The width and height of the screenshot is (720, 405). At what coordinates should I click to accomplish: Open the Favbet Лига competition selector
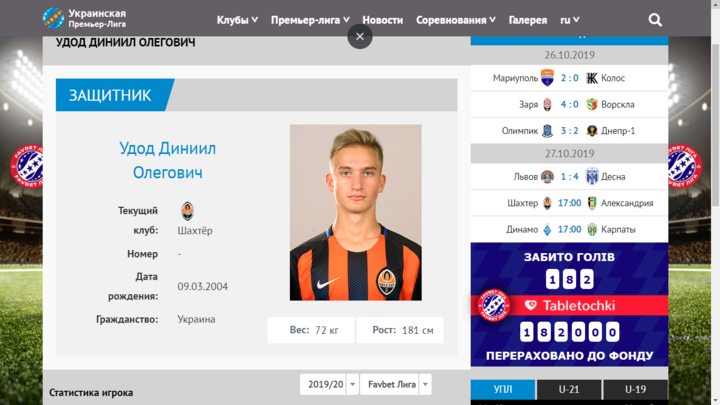point(396,384)
